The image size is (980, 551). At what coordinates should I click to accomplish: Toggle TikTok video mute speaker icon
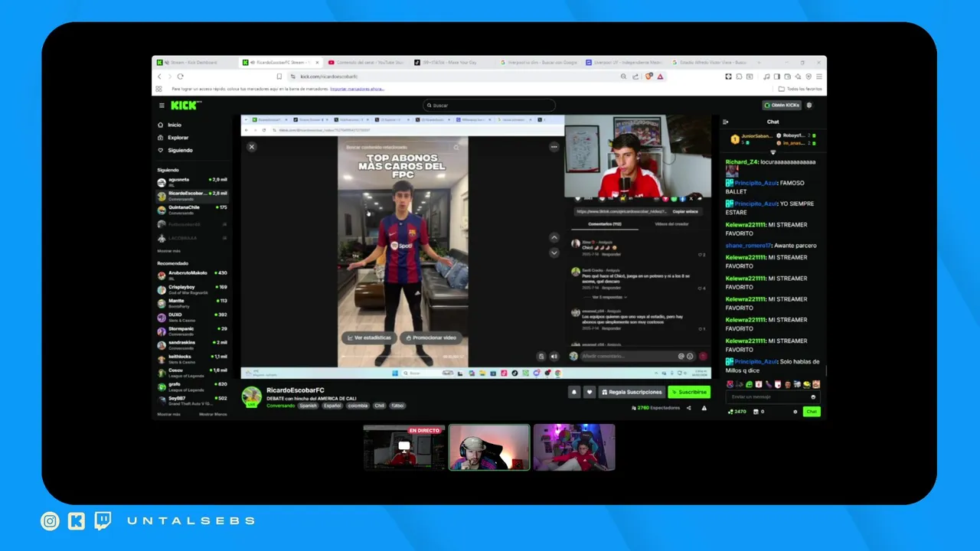click(x=554, y=356)
